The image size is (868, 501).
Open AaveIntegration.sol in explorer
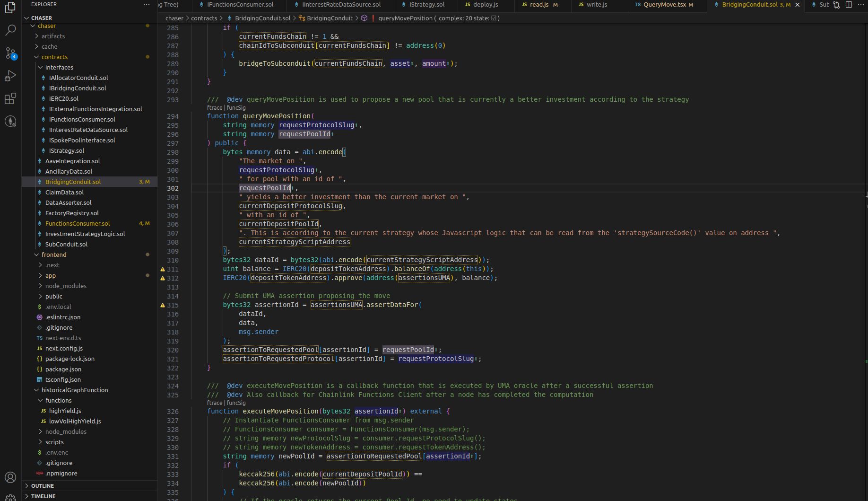point(72,161)
